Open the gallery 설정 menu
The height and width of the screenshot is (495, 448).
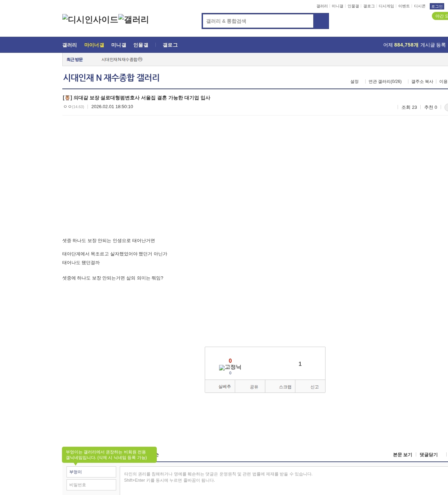[x=355, y=82]
